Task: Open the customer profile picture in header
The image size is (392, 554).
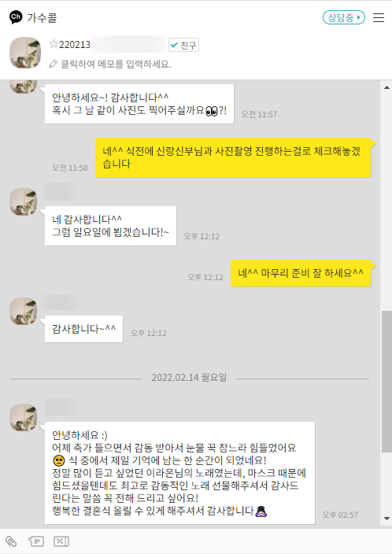Action: (25, 53)
